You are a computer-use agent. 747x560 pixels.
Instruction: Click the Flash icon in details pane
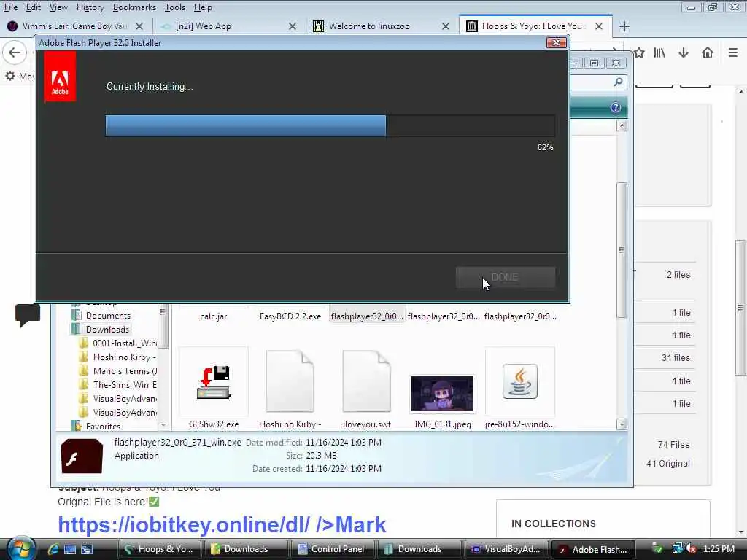click(82, 456)
